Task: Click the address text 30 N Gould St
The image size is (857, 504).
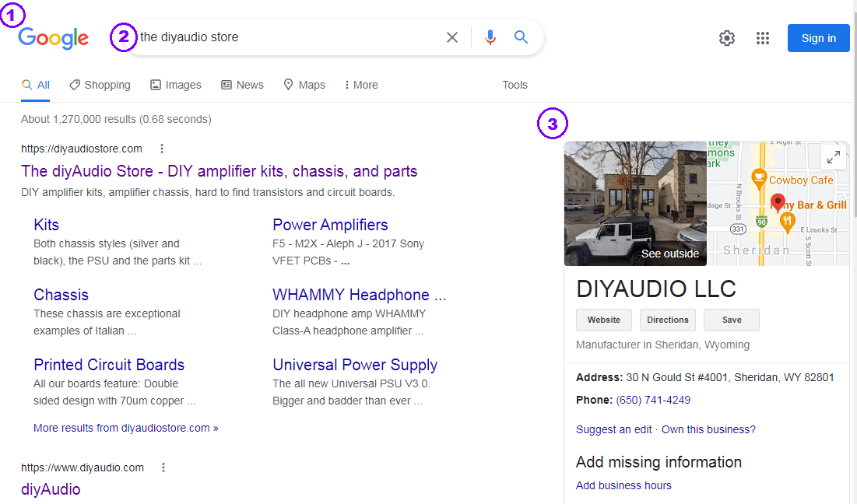Action: 729,377
